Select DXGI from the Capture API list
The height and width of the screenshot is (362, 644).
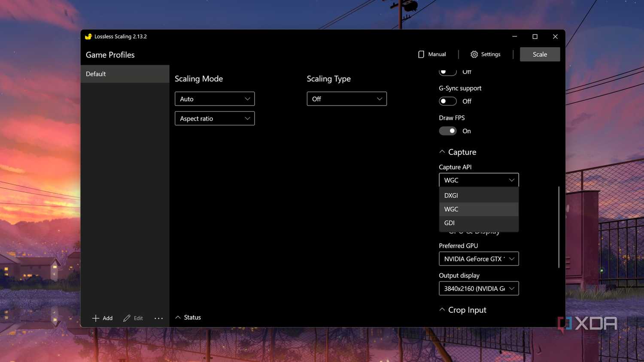click(479, 195)
